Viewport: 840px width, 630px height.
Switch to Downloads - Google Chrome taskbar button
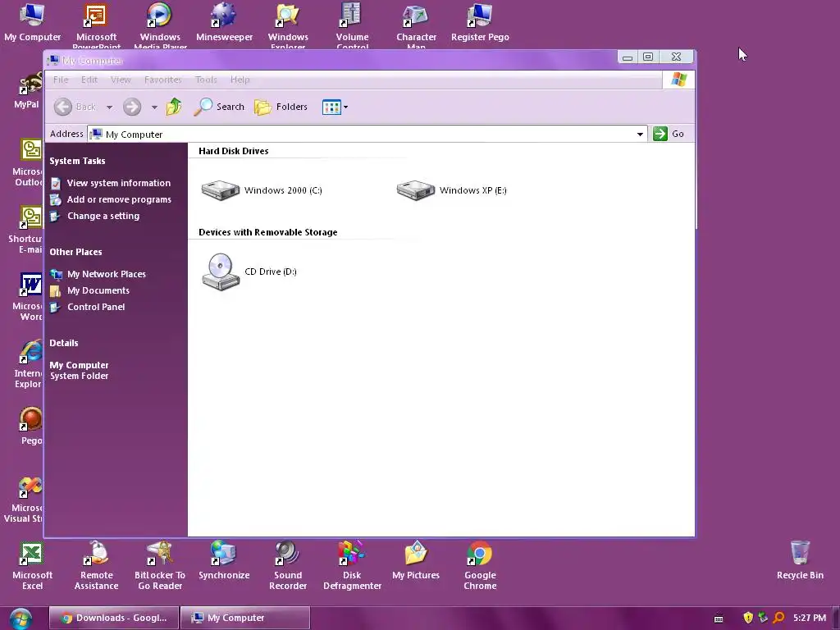click(x=115, y=618)
